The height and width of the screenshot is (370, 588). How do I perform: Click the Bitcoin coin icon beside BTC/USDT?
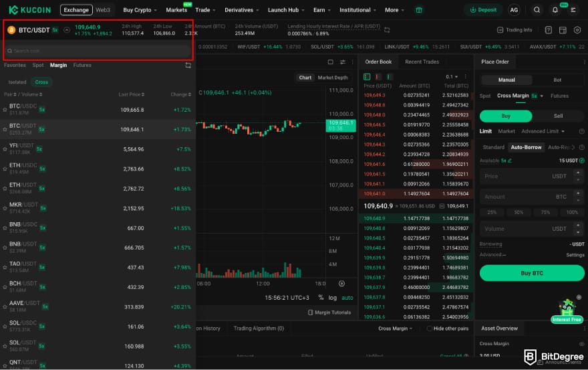[x=11, y=30]
